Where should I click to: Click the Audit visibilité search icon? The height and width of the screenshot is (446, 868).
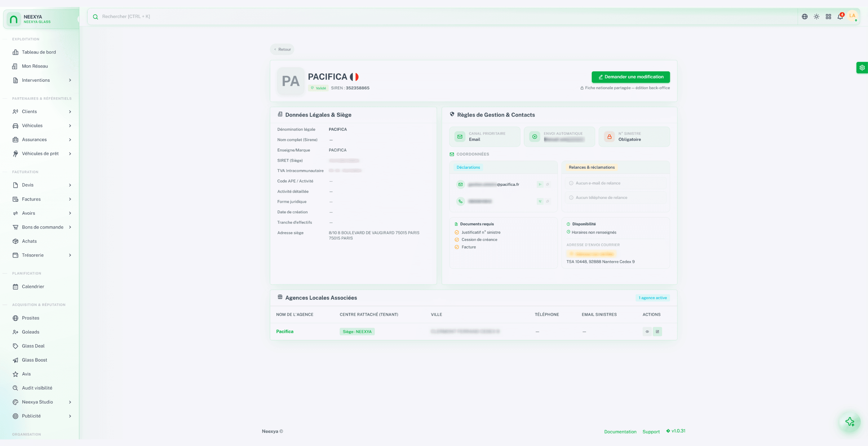coord(15,388)
